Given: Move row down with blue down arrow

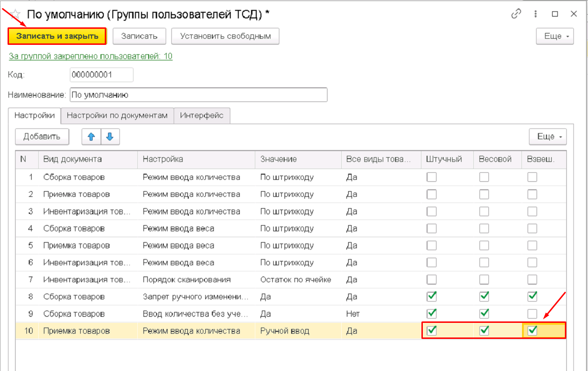Looking at the screenshot, I should [x=110, y=137].
